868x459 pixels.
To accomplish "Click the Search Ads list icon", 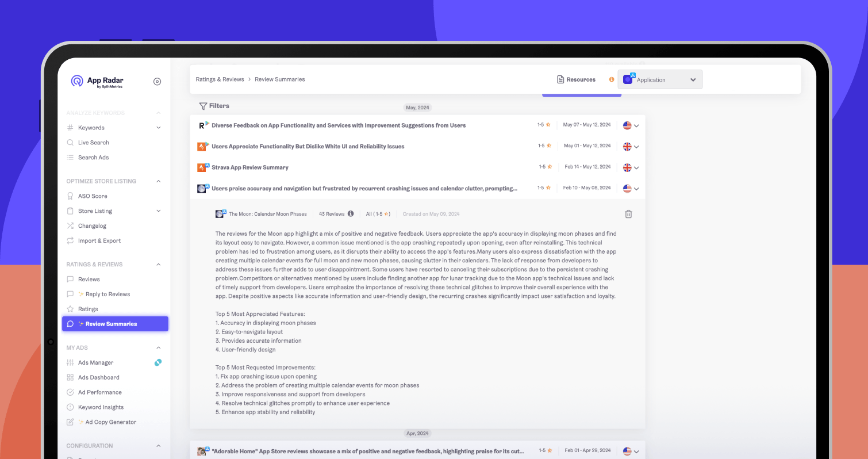I will pyautogui.click(x=70, y=158).
